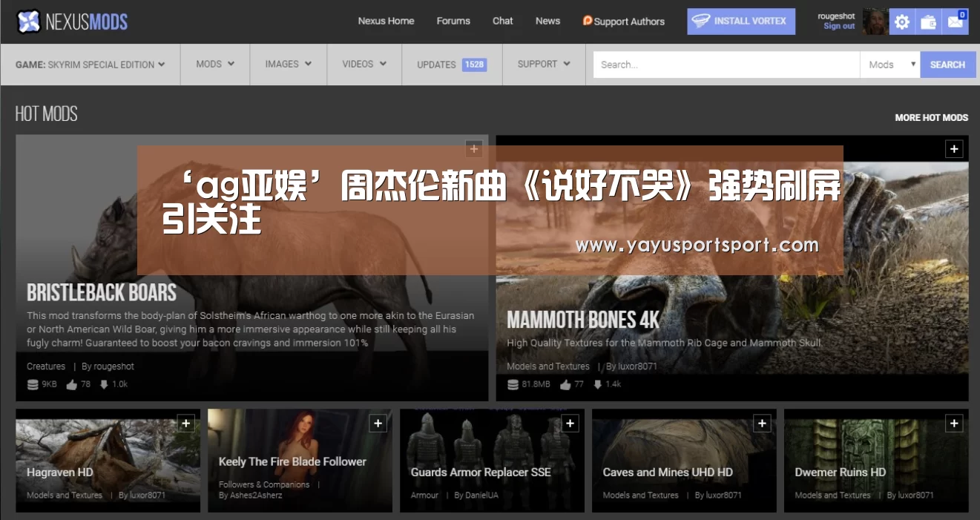Open the Images dropdown menu
Image resolution: width=980 pixels, height=520 pixels.
289,64
